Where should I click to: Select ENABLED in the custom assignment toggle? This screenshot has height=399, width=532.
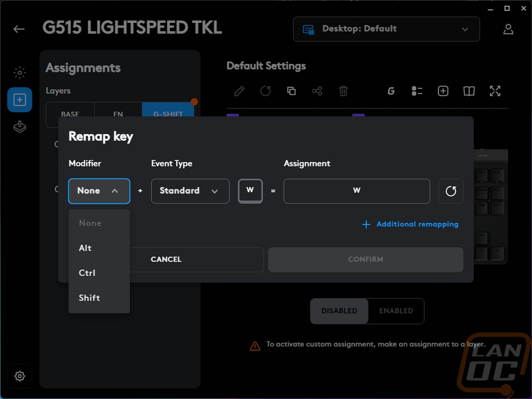tap(396, 311)
